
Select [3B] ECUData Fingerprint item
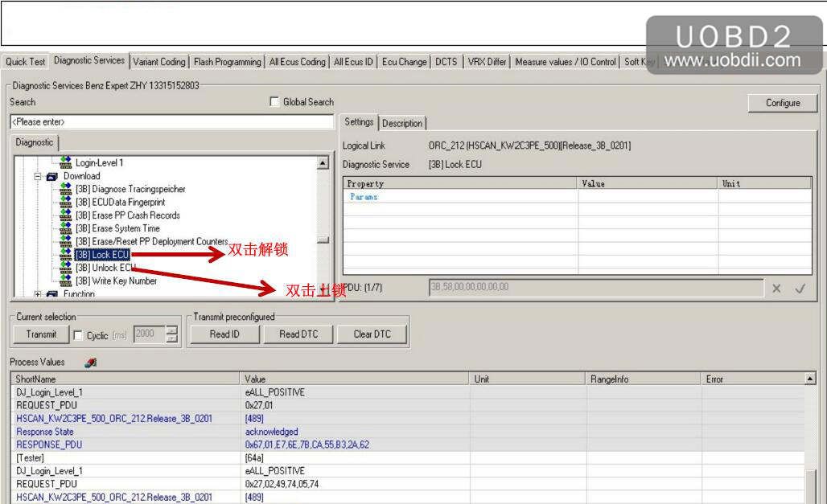click(120, 202)
